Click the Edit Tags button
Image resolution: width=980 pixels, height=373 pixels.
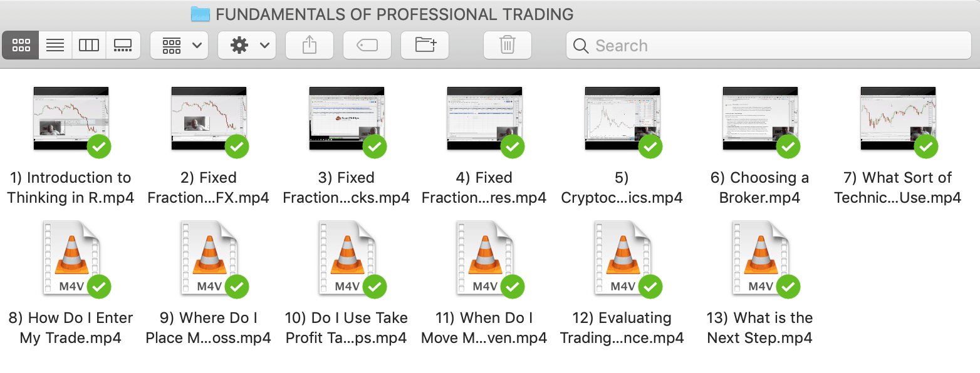tap(367, 46)
